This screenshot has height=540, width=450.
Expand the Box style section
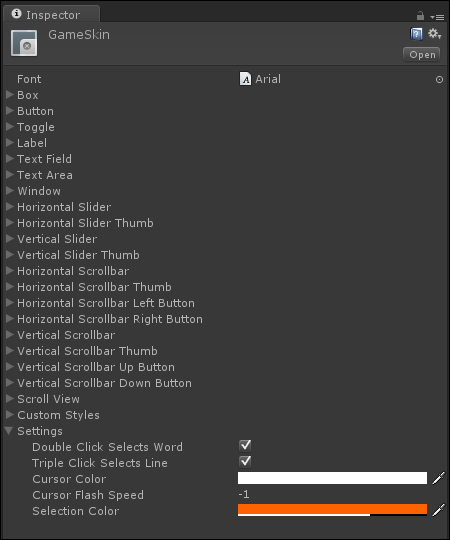[10, 95]
